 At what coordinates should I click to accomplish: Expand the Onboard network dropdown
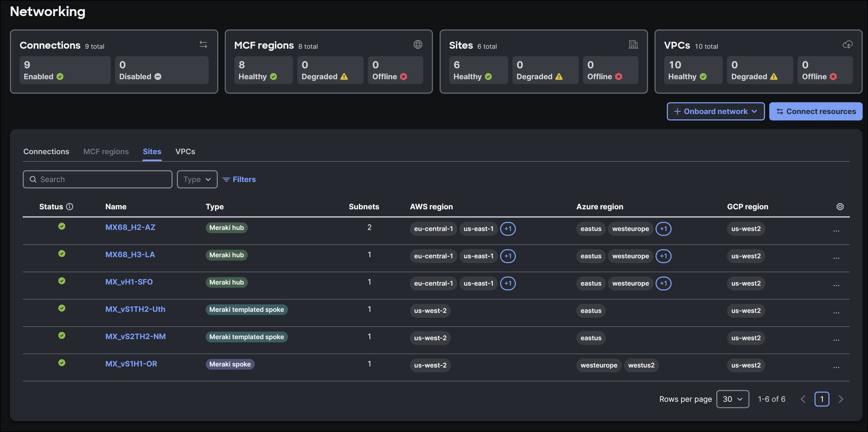715,111
